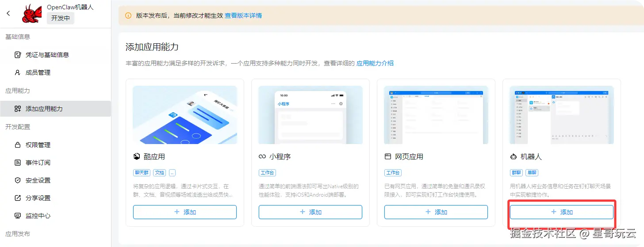Viewport: 644px width, 247px height.
Task: Click the OpenClaw lobster app avatar
Action: [x=32, y=13]
